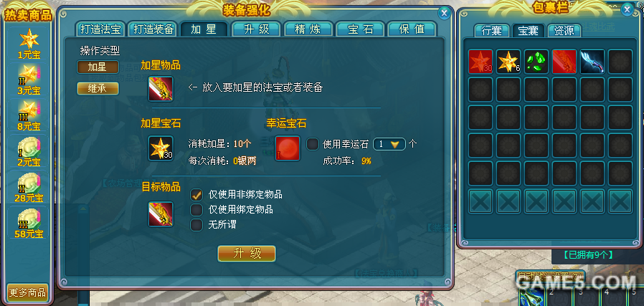Viewport: 644px width, 306px height.
Task: Open 更多商品 in shop sidebar
Action: click(28, 293)
